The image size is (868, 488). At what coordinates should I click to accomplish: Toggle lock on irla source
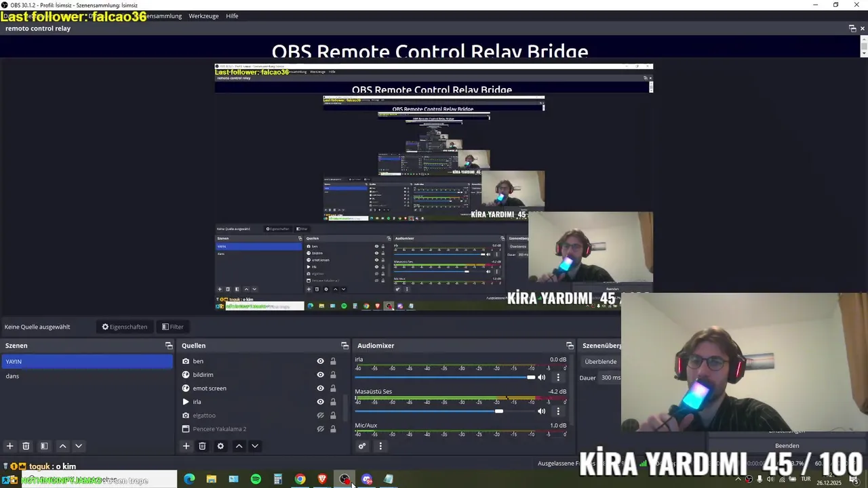[333, 402]
